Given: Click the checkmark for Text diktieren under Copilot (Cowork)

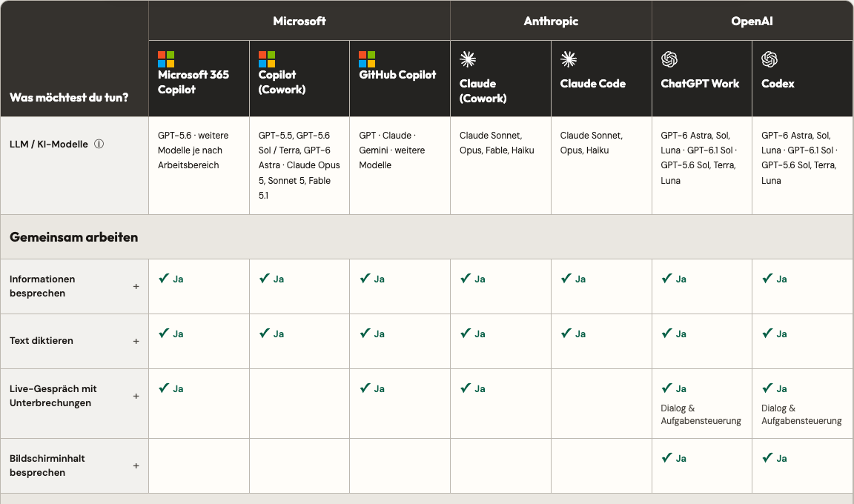Looking at the screenshot, I should [x=265, y=333].
